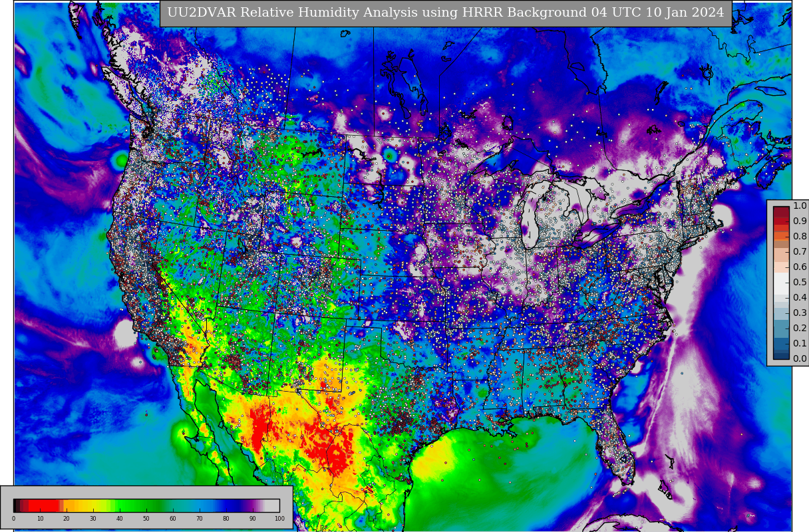Image resolution: width=809 pixels, height=532 pixels.
Task: Pick the white middle swatch in right legend
Action: pos(781,283)
